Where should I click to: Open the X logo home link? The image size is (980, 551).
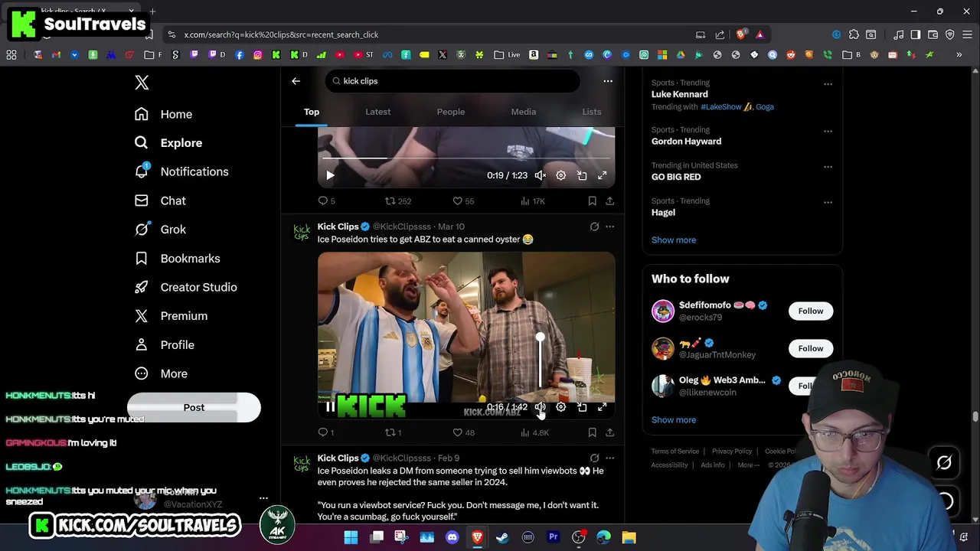point(142,83)
